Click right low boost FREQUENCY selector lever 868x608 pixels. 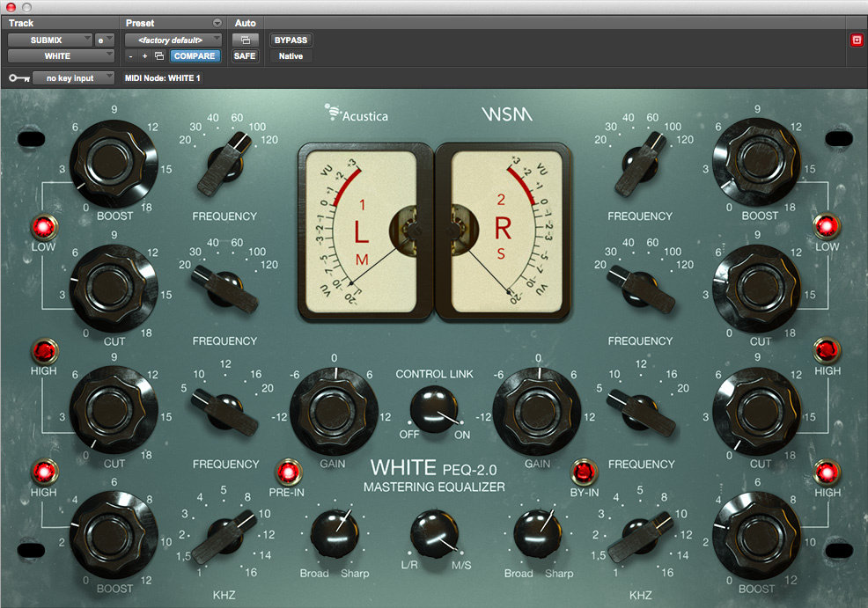pos(640,164)
